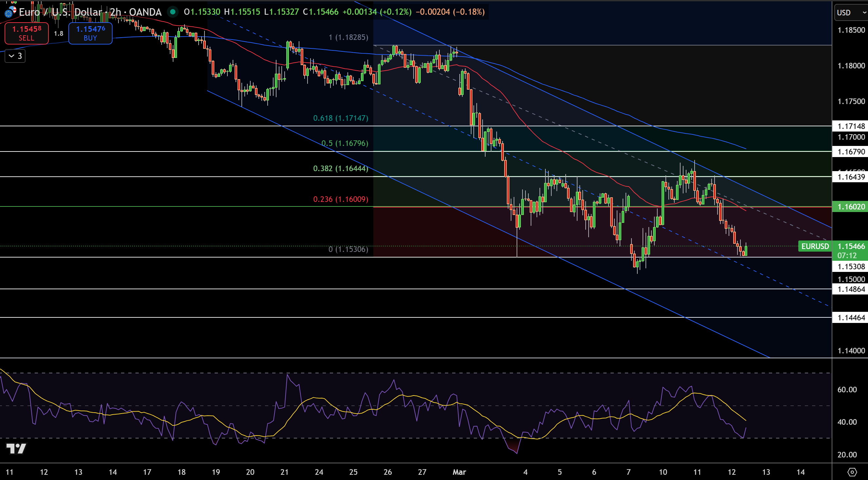Select the 1.16020 green price axis label
This screenshot has width=868, height=480.
click(851, 207)
